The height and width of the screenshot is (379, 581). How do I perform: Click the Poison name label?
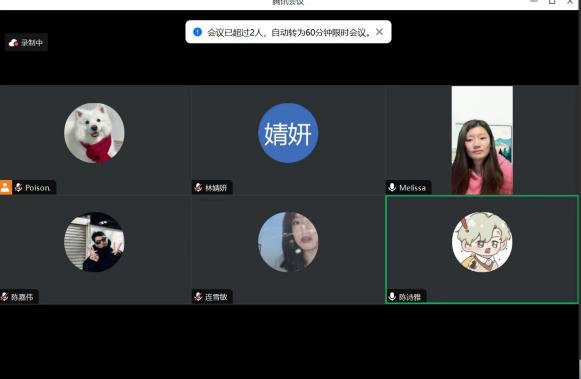point(38,188)
